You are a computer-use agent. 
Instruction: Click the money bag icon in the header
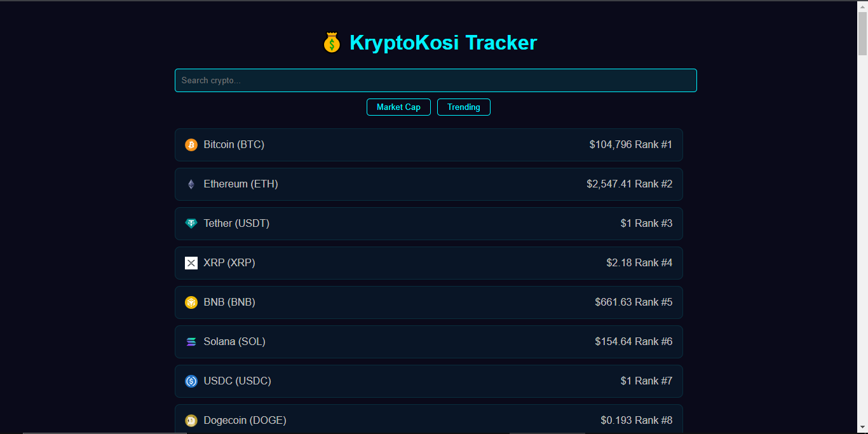332,42
